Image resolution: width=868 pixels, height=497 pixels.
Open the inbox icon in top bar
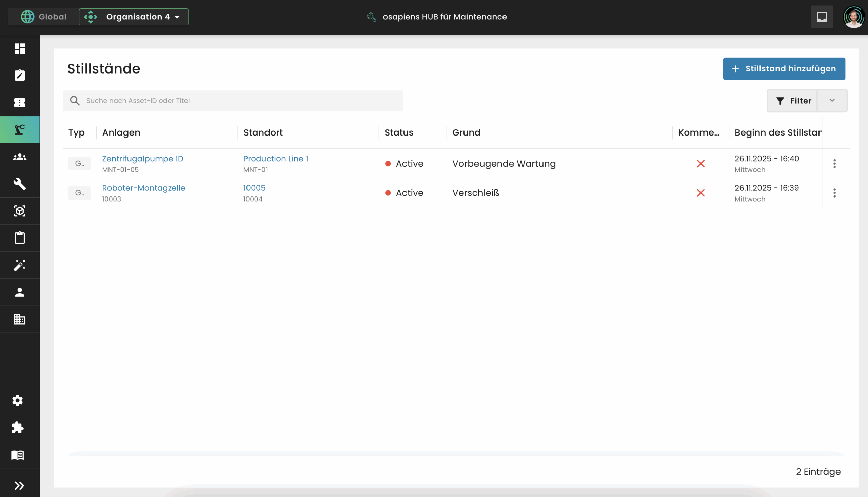822,17
